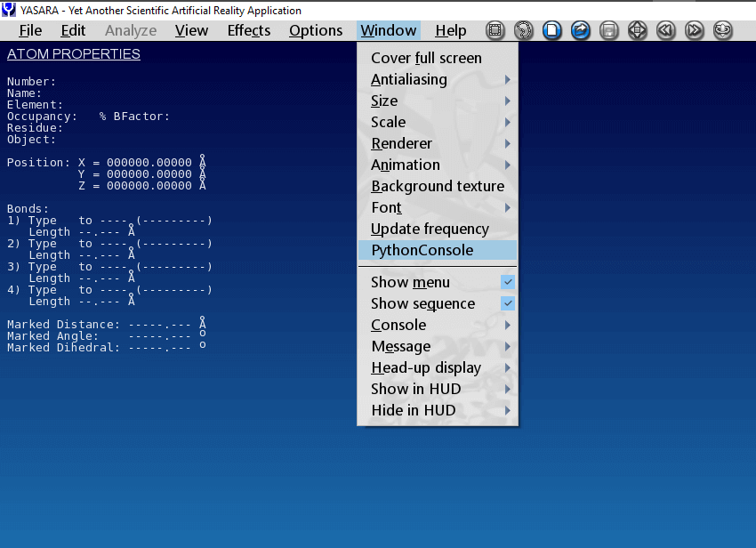This screenshot has width=756, height=548.
Task: Expand the Hide in HUD submenu arrow
Action: [x=508, y=410]
